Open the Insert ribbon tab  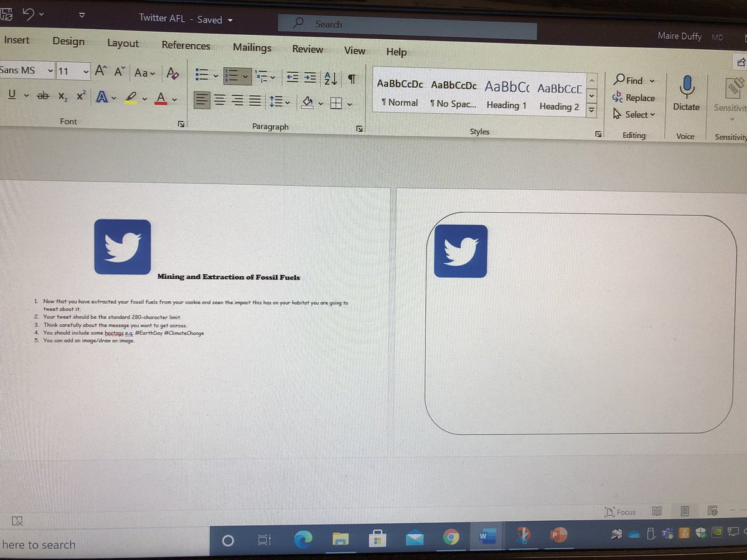pyautogui.click(x=16, y=40)
